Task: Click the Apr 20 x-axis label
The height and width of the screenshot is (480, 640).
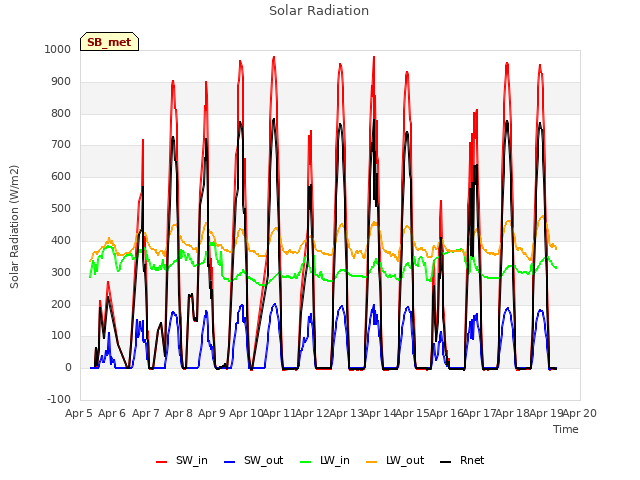Action: pyautogui.click(x=580, y=413)
